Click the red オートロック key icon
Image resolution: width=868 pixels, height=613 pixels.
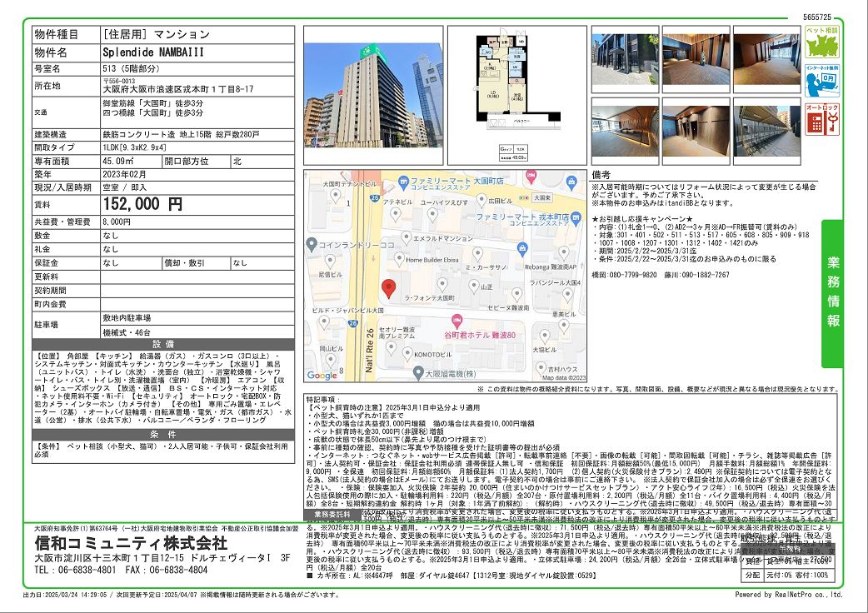pos(822,119)
